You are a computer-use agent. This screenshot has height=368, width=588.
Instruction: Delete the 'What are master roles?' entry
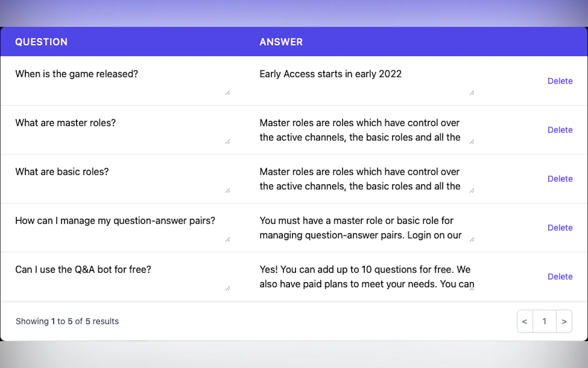[560, 130]
